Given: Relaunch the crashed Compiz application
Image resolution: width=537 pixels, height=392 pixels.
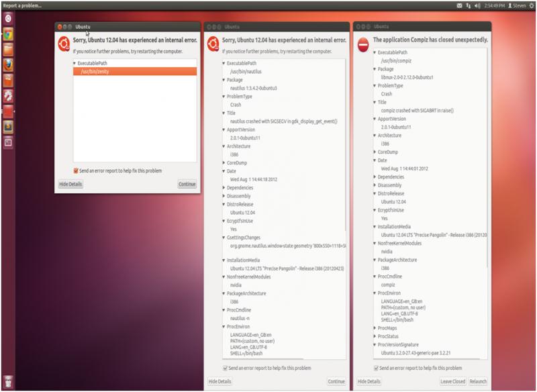Looking at the screenshot, I should 478,381.
